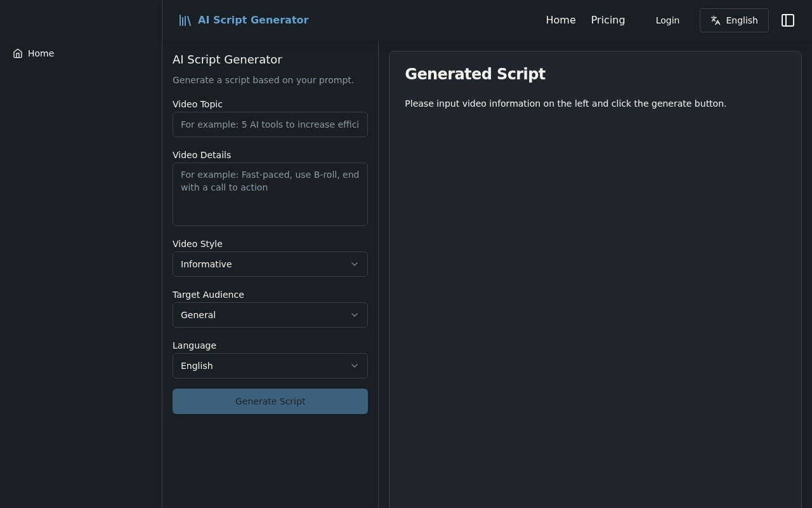Click the Target Audience label
The height and width of the screenshot is (508, 812).
(208, 295)
